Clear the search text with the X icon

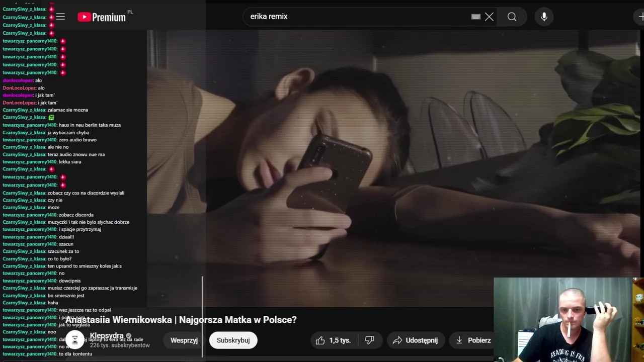(x=489, y=17)
